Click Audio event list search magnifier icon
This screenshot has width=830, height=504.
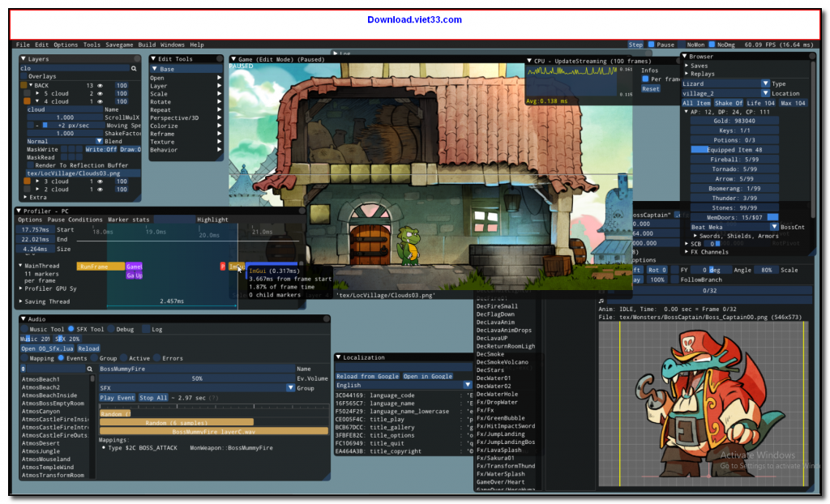(x=89, y=369)
